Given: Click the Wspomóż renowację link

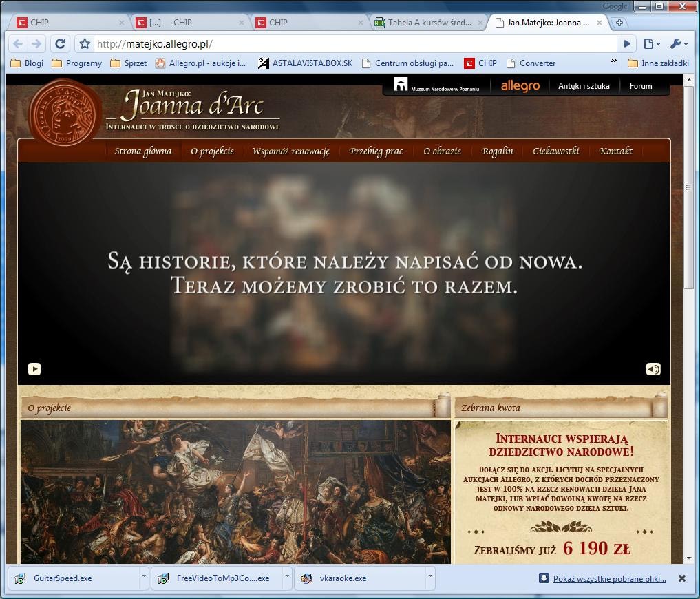Looking at the screenshot, I should click(x=290, y=151).
